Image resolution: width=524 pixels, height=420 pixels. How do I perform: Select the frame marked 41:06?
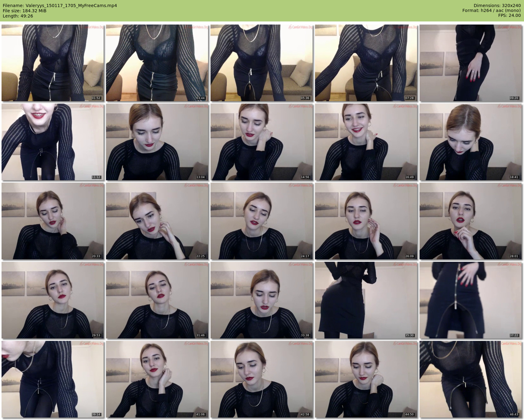157,379
